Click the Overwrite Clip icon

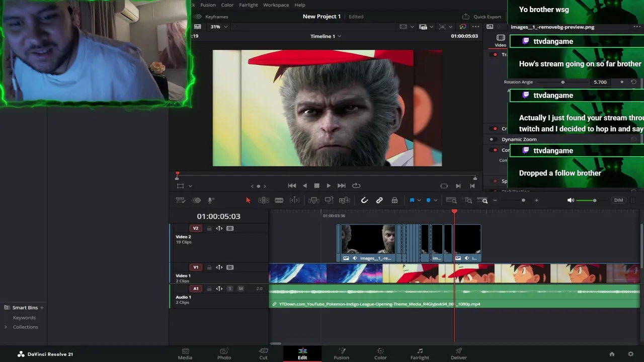point(329,200)
